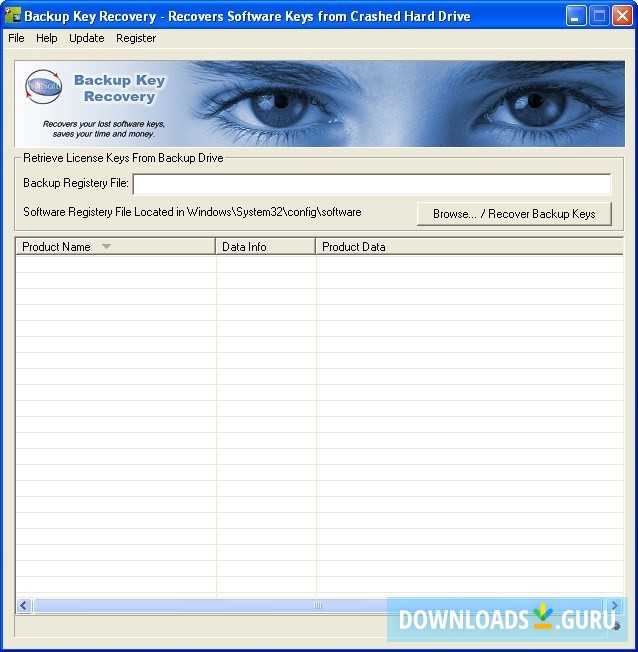Click the 'Retrieve License Keys From Backup Drive' label
The height and width of the screenshot is (652, 638).
click(123, 158)
